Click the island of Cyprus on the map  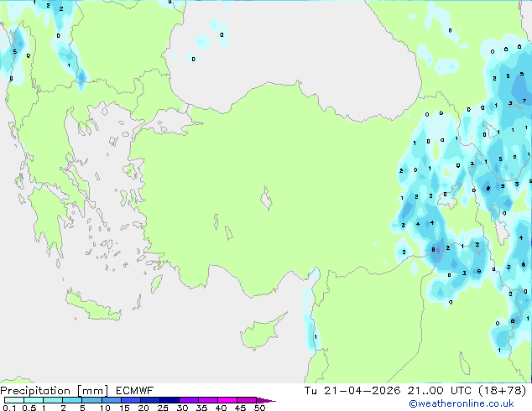click(x=260, y=333)
